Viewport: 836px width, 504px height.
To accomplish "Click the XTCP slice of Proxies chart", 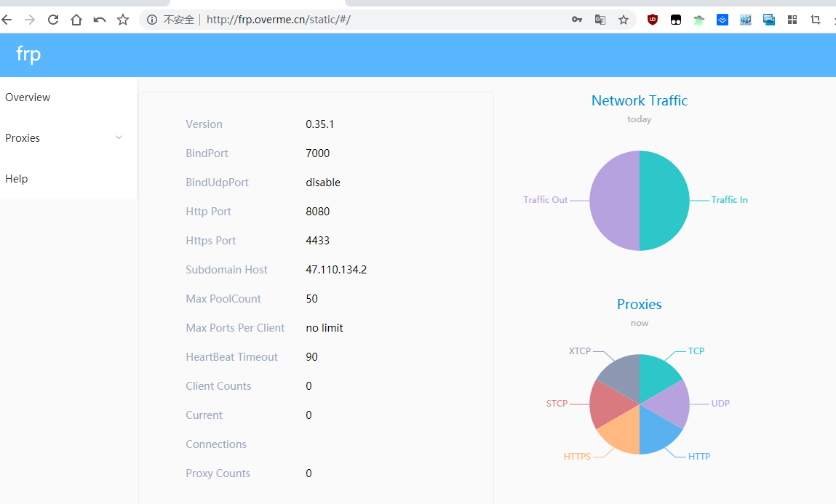I will (x=623, y=376).
